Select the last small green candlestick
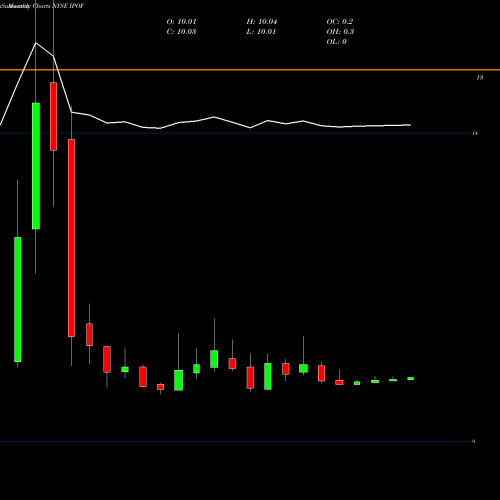The height and width of the screenshot is (500, 500). coord(411,378)
